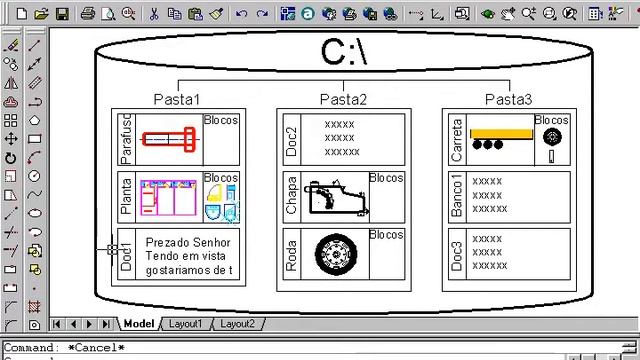Click the Print (plot) icon
Image resolution: width=640 pixels, height=360 pixels.
(88, 14)
